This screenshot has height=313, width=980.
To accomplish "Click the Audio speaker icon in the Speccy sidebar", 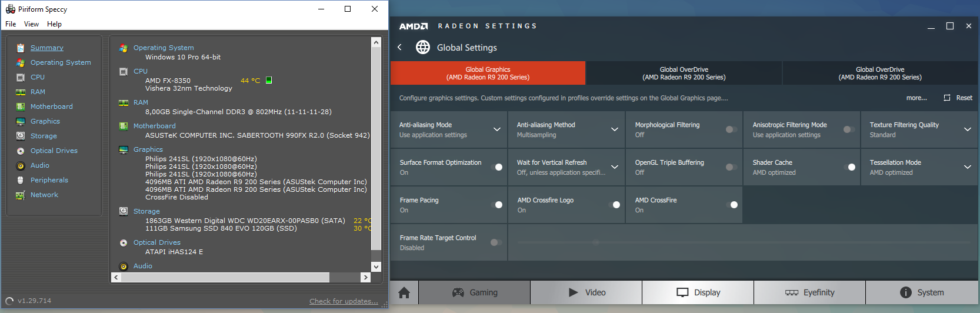I will (x=21, y=165).
